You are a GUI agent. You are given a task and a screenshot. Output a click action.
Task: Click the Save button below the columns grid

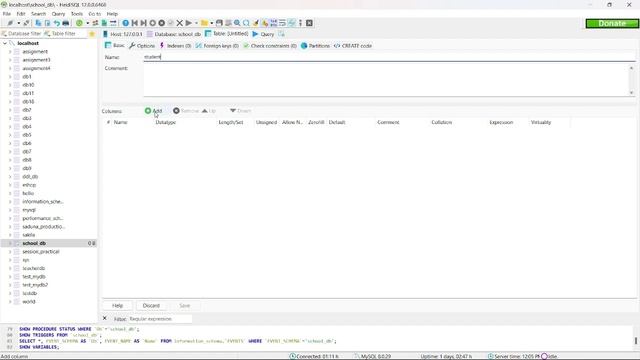click(184, 305)
